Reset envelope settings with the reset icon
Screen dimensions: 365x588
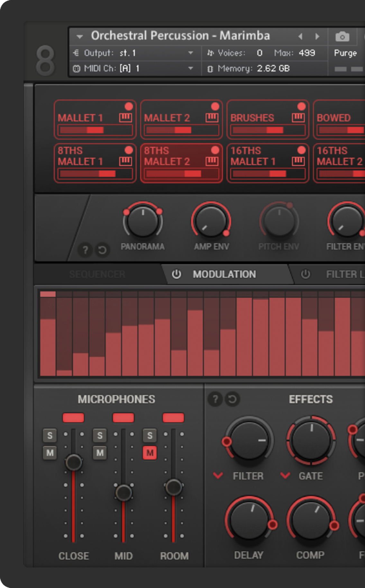click(x=102, y=250)
